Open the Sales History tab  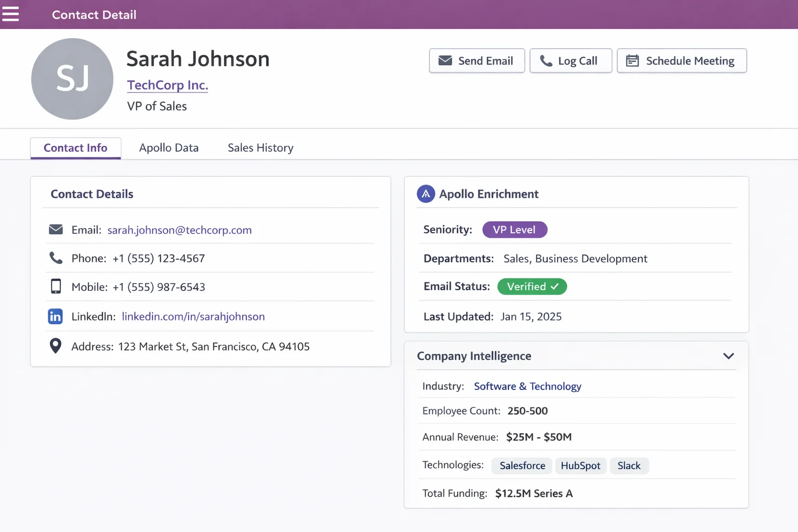(x=260, y=148)
